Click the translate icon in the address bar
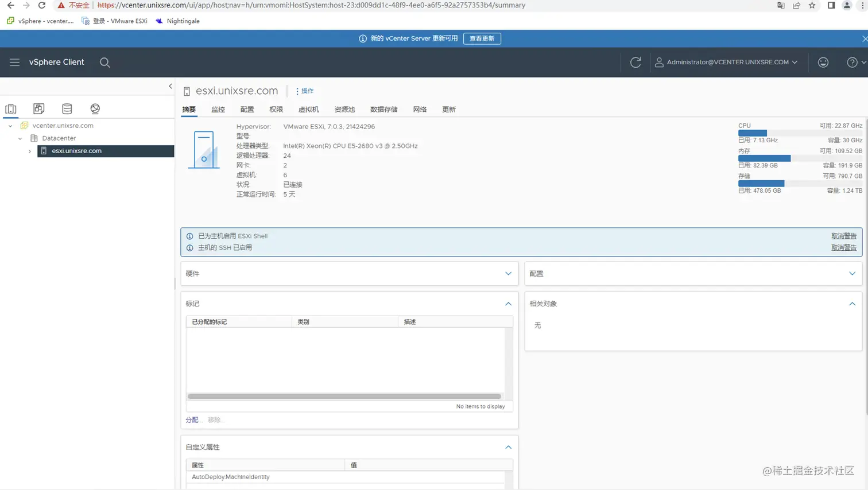 [781, 6]
